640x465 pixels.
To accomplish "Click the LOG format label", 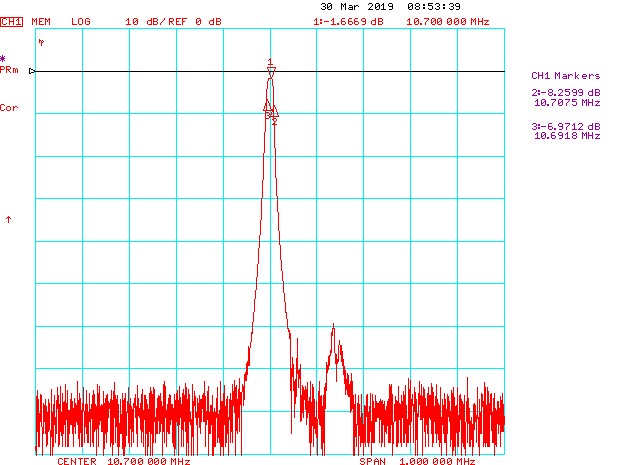I will click(80, 21).
